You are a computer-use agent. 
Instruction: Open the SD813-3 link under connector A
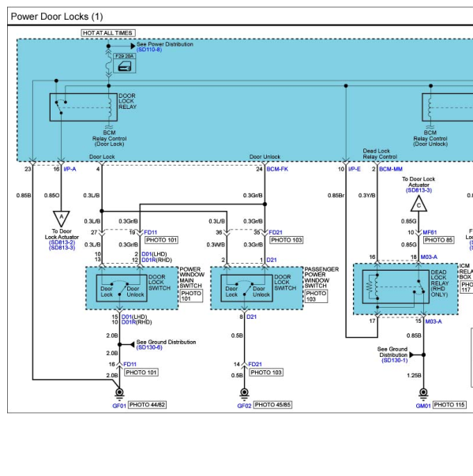tap(62, 248)
